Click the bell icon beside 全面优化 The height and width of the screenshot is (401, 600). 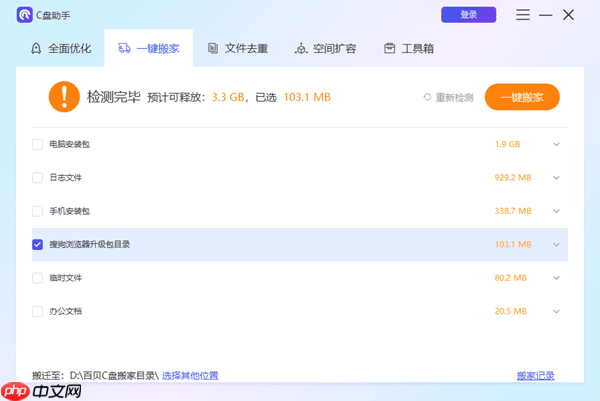tap(36, 49)
